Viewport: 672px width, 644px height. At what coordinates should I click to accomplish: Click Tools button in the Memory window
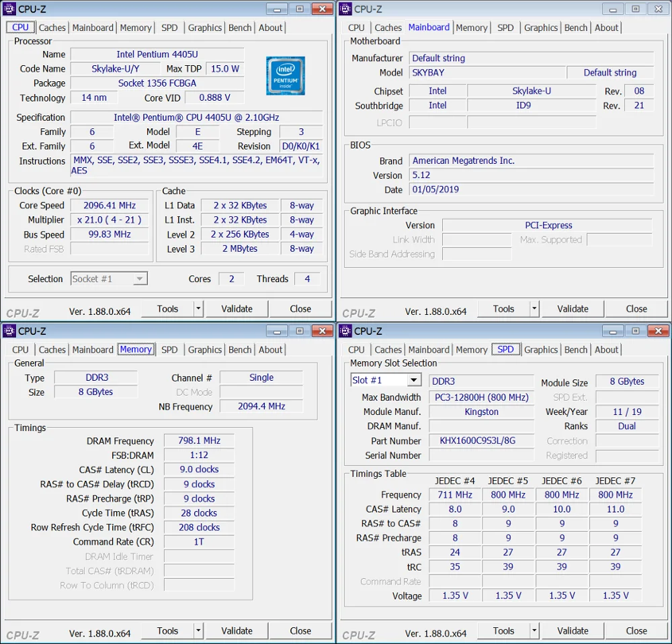pos(167,631)
